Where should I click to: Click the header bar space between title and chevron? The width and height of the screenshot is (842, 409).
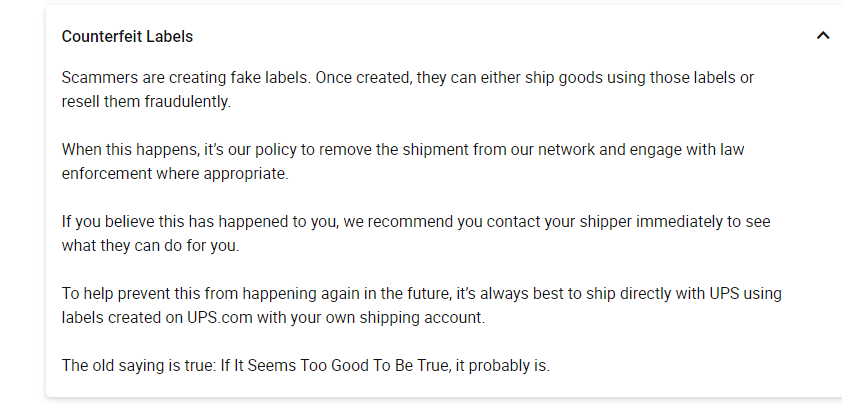click(x=504, y=36)
